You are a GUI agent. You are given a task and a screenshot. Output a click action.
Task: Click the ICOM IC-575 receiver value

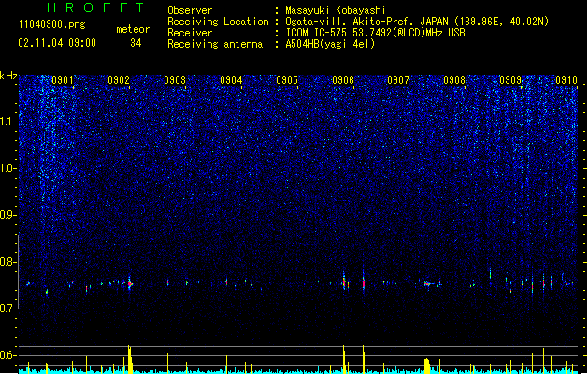coord(375,33)
